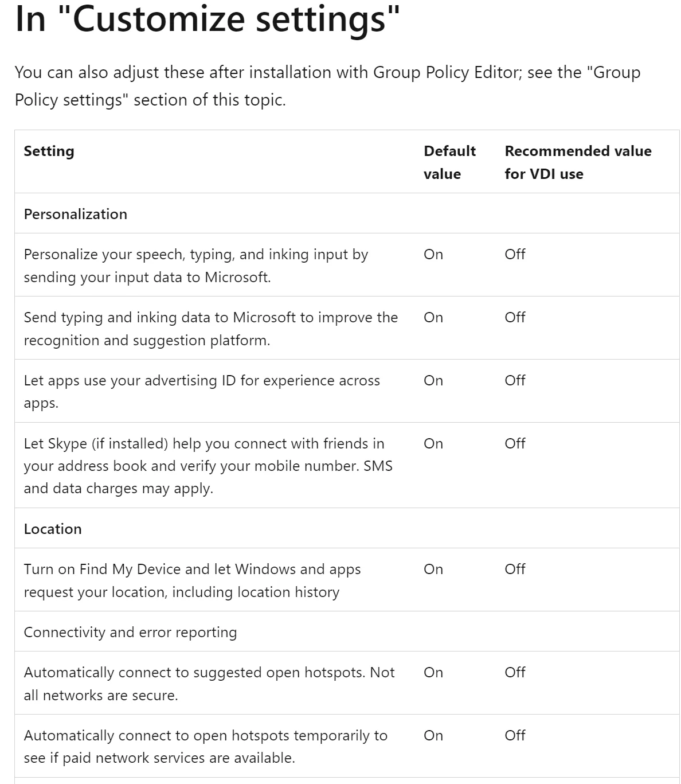Screen dimensions: 681x784
Task: Click the On default for typing and inking data
Action: 433,318
